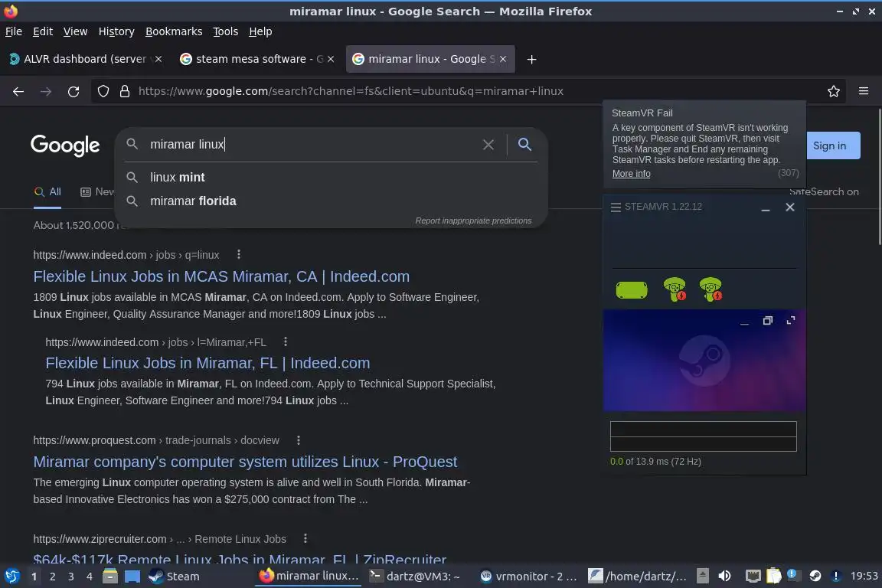Close the steam mesa software tab
Screen dimensions: 882x588
coord(331,59)
